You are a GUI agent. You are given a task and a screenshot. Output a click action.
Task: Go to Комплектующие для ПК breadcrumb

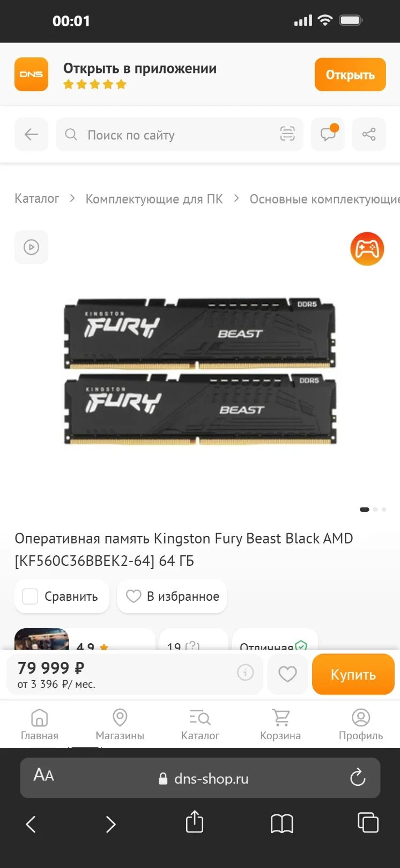coord(154,199)
